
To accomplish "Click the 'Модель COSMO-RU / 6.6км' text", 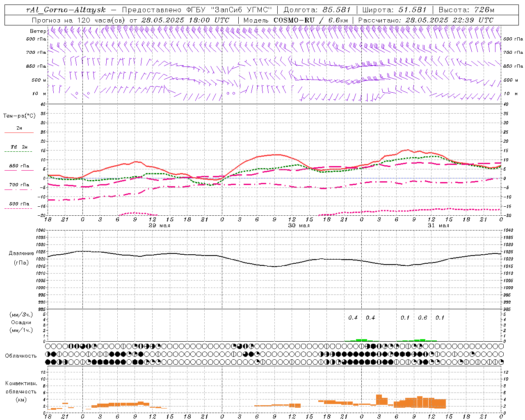I will tap(296, 20).
